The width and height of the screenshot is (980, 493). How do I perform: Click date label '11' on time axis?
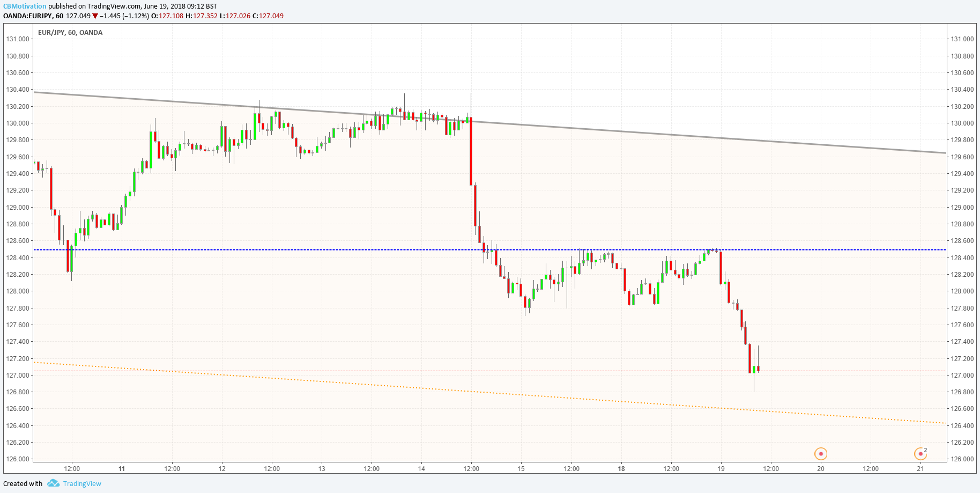tap(122, 468)
